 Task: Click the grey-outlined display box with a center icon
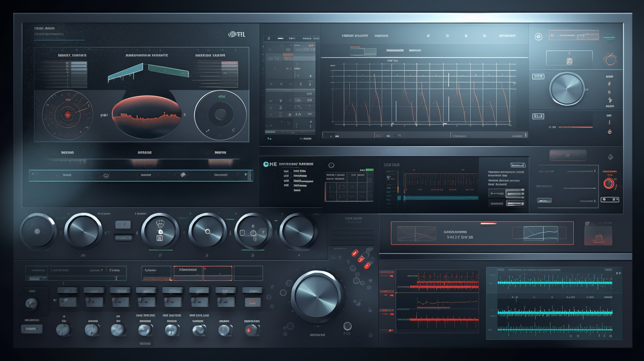point(569,58)
